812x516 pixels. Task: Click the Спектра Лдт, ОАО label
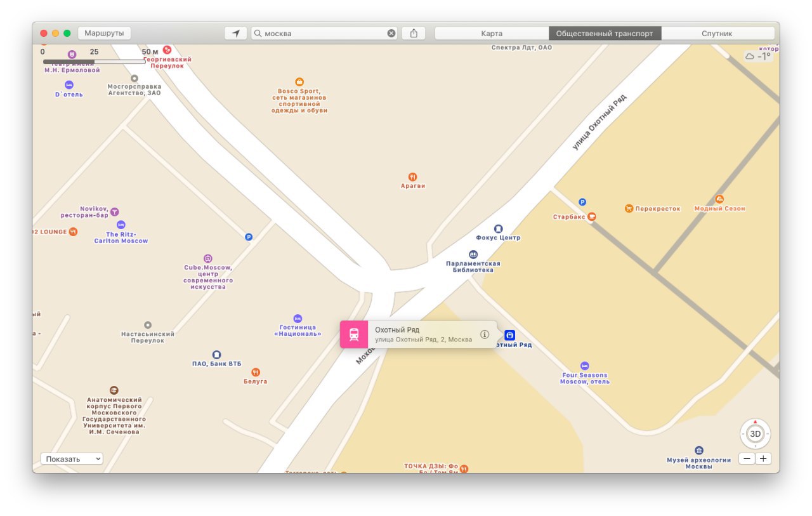tap(522, 48)
